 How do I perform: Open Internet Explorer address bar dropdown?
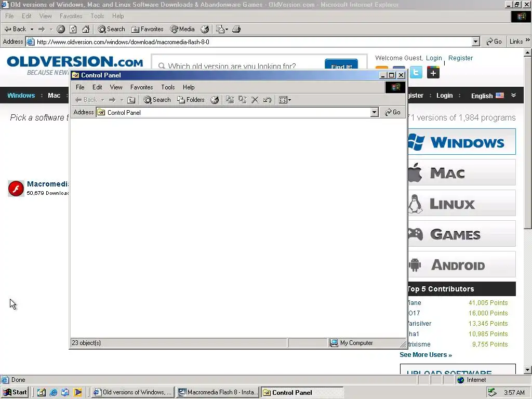pos(476,42)
